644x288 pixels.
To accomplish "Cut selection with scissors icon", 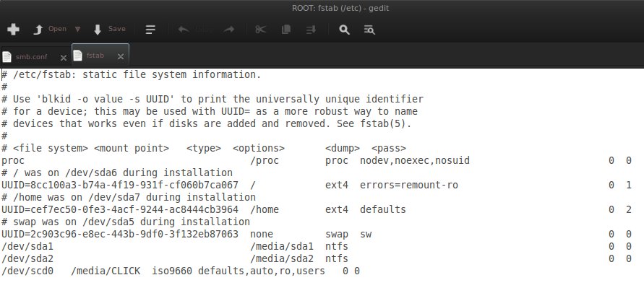I will point(261,30).
